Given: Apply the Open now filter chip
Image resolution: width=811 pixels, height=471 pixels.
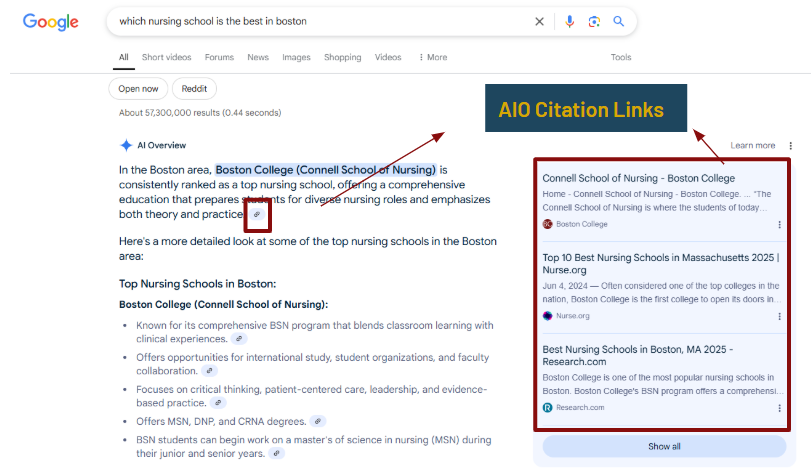Looking at the screenshot, I should pos(138,89).
